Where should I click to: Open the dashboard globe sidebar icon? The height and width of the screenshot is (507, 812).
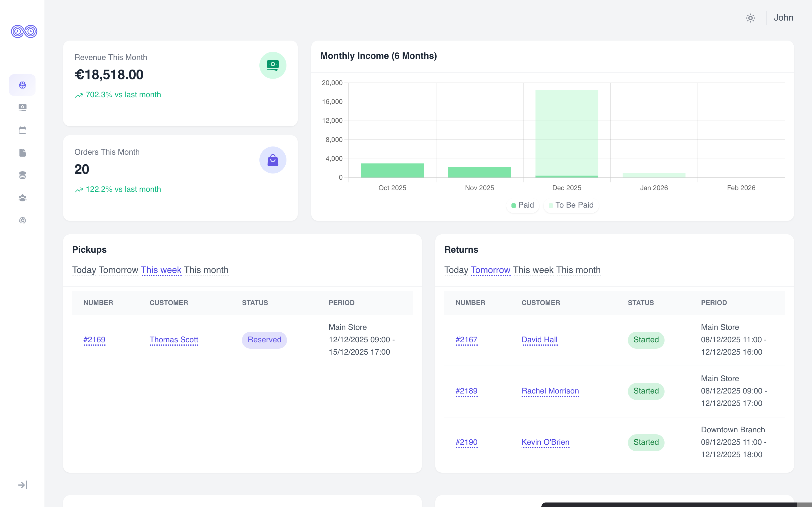23,85
